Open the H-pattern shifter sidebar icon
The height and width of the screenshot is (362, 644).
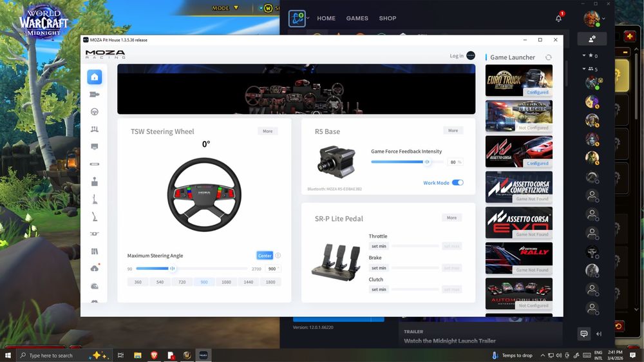[95, 181]
